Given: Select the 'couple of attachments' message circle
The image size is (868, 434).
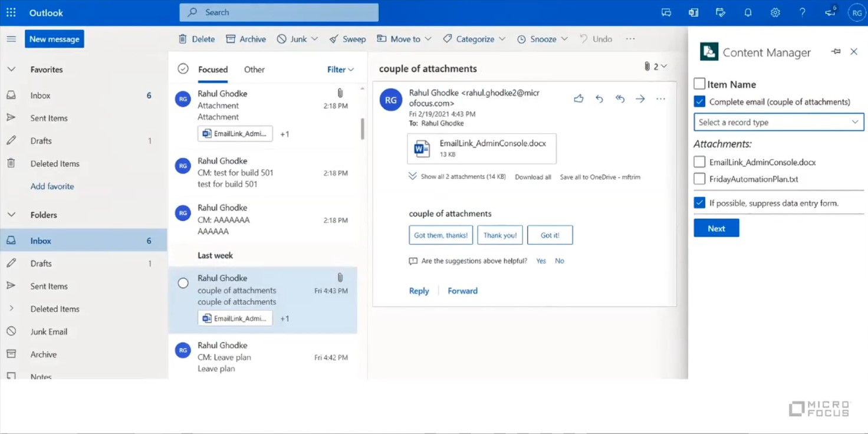Looking at the screenshot, I should (x=183, y=284).
